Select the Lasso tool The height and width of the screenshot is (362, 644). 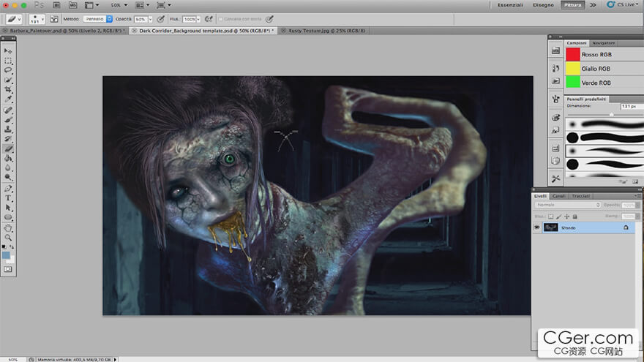8,70
